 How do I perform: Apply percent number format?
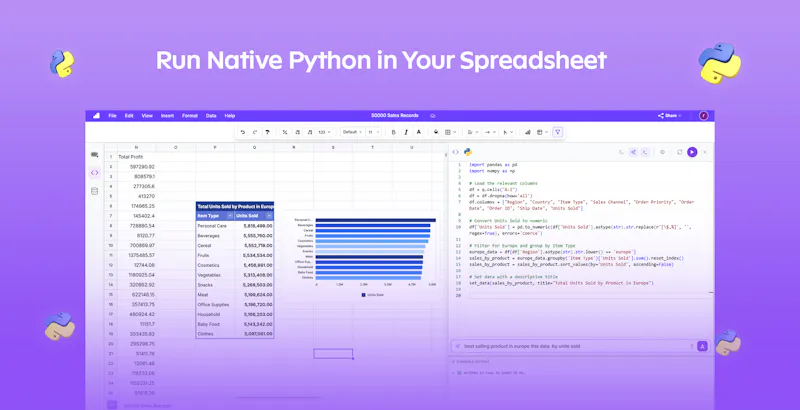[x=285, y=132]
